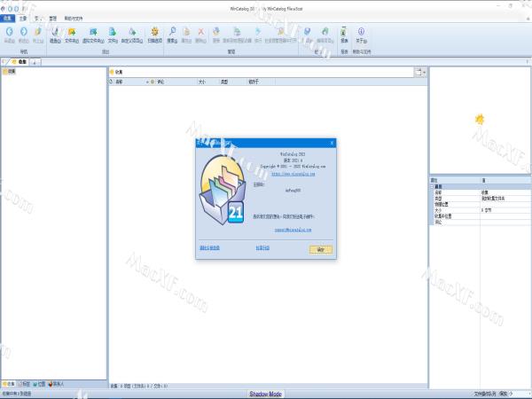Click the website link in About dialog

(x=293, y=174)
